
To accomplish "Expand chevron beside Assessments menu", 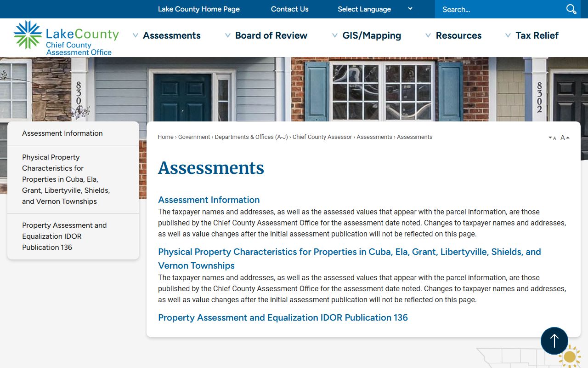I will click(x=136, y=35).
